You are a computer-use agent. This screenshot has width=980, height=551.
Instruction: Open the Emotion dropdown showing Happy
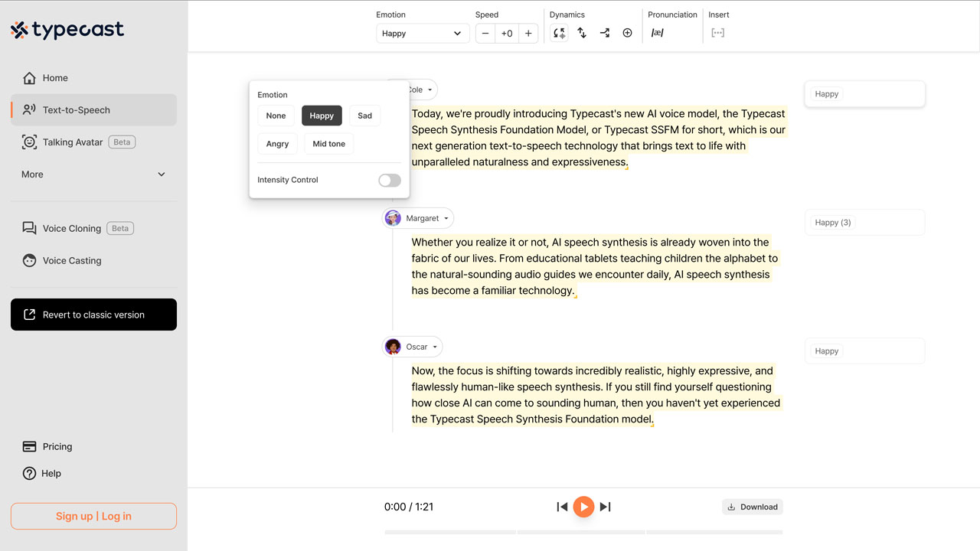point(422,33)
